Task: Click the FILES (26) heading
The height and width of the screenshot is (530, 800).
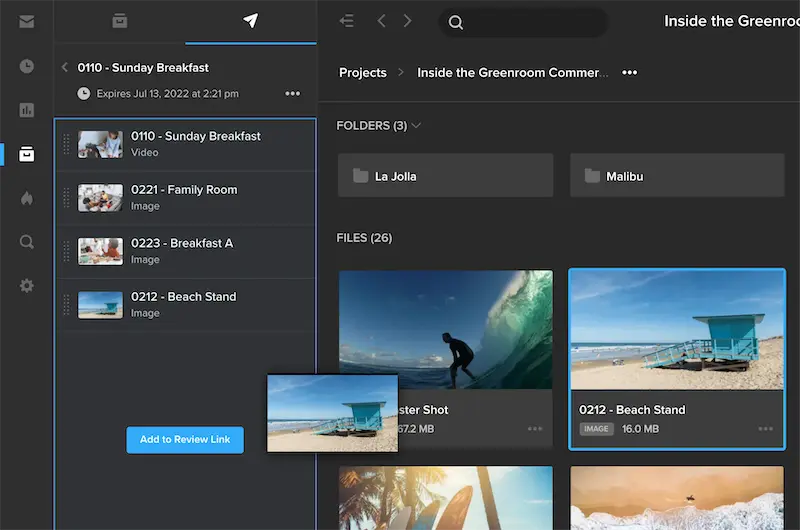Action: click(364, 238)
